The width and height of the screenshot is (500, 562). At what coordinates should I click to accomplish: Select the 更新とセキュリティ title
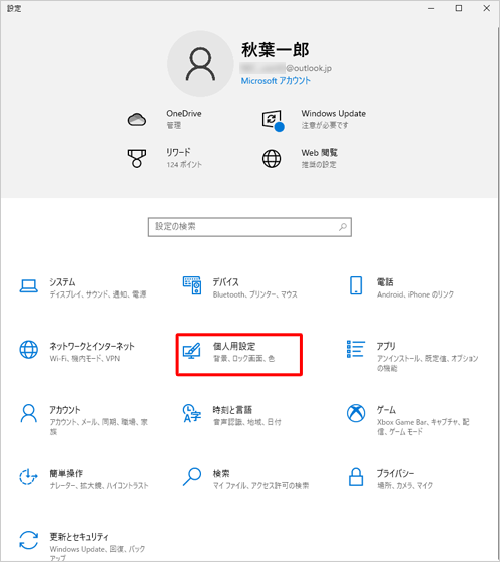click(79, 537)
